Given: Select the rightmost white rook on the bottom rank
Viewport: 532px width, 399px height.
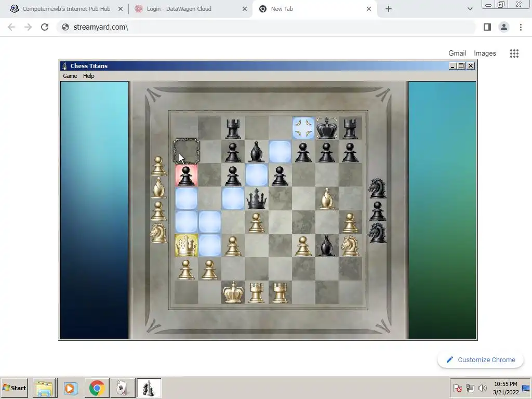Looking at the screenshot, I should click(x=280, y=292).
